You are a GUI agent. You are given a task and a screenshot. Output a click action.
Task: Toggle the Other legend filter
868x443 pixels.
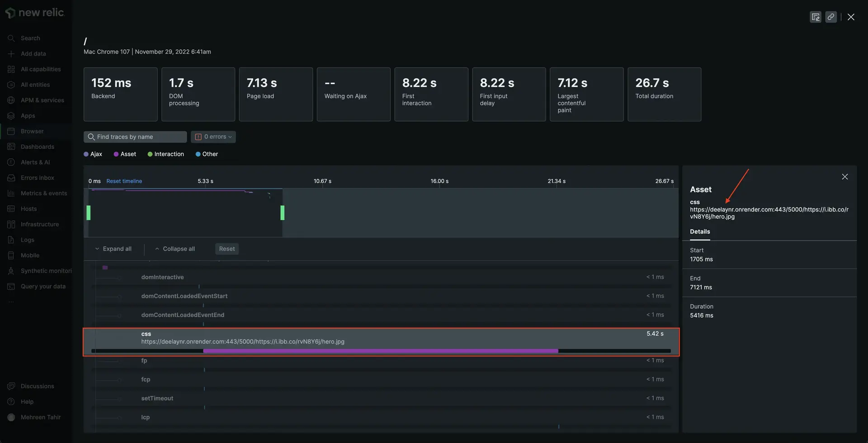coord(207,154)
